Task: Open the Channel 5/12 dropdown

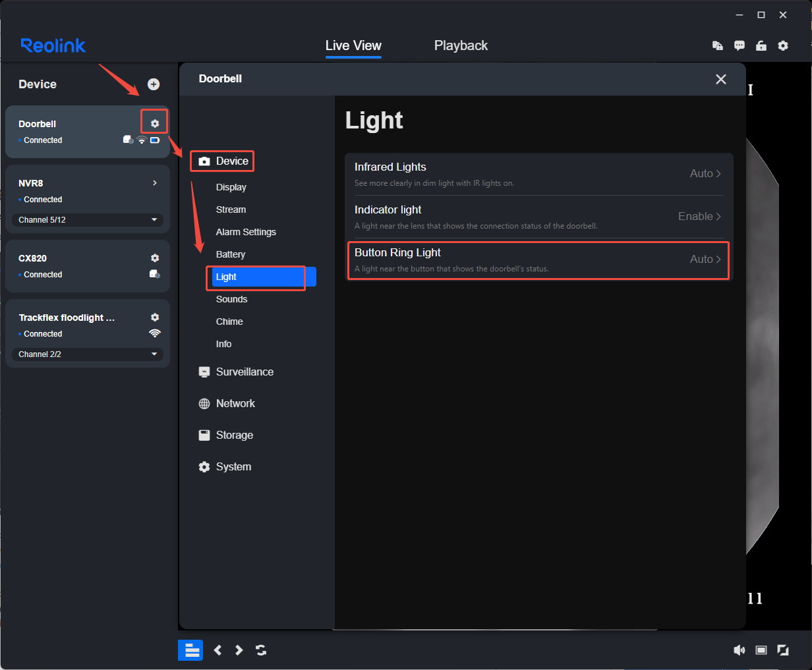Action: [x=88, y=219]
